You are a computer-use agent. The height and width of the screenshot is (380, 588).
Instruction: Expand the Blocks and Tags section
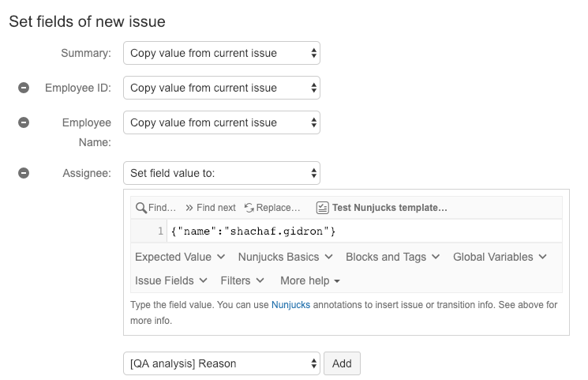(392, 257)
